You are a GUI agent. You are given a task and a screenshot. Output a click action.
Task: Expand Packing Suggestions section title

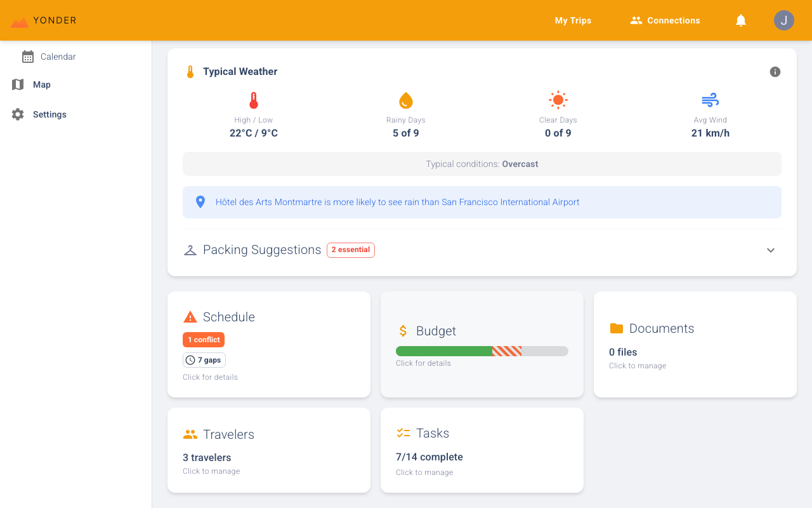pyautogui.click(x=262, y=250)
